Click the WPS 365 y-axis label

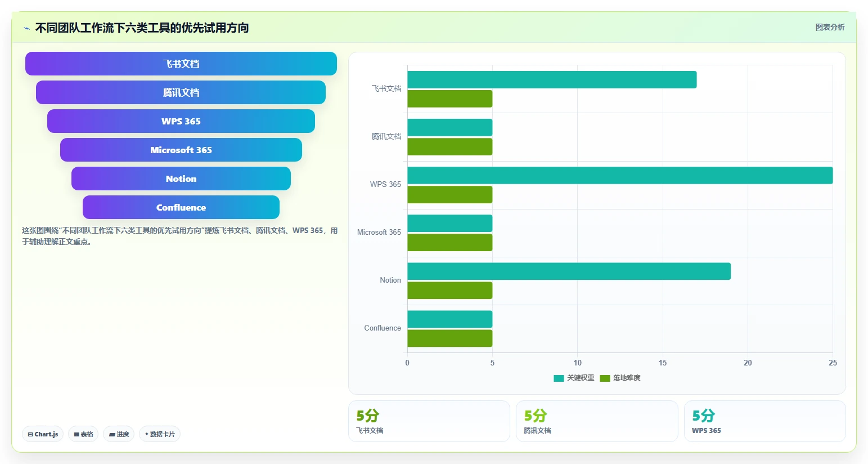[385, 184]
